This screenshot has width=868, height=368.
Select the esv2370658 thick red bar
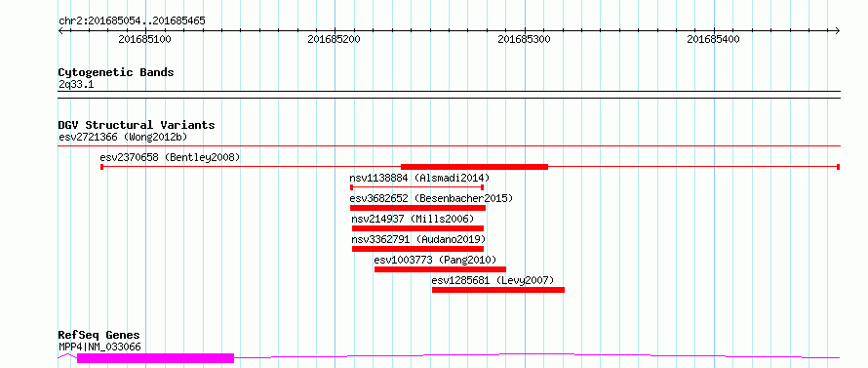point(474,167)
